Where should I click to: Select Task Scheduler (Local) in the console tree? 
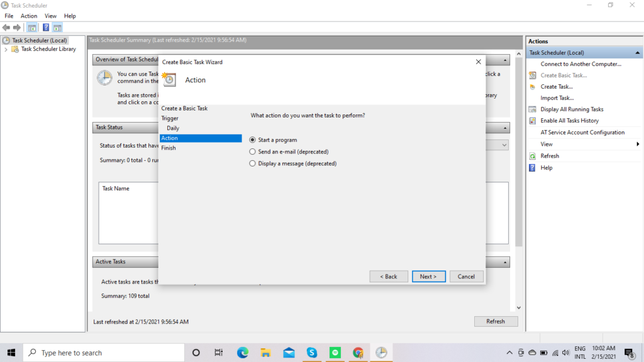(x=40, y=40)
